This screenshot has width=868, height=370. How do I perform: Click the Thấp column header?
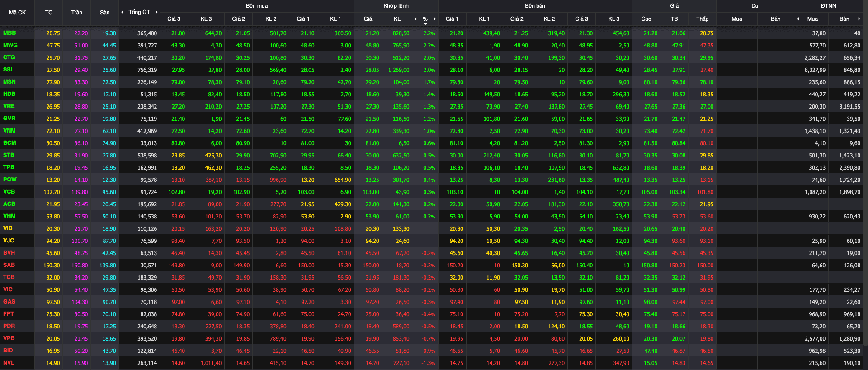click(x=703, y=19)
